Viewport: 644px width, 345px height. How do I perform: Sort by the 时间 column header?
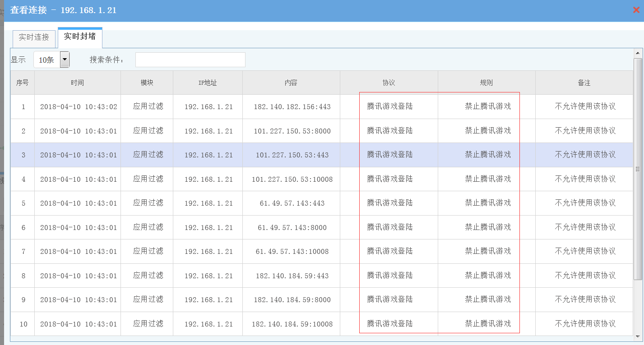click(77, 83)
